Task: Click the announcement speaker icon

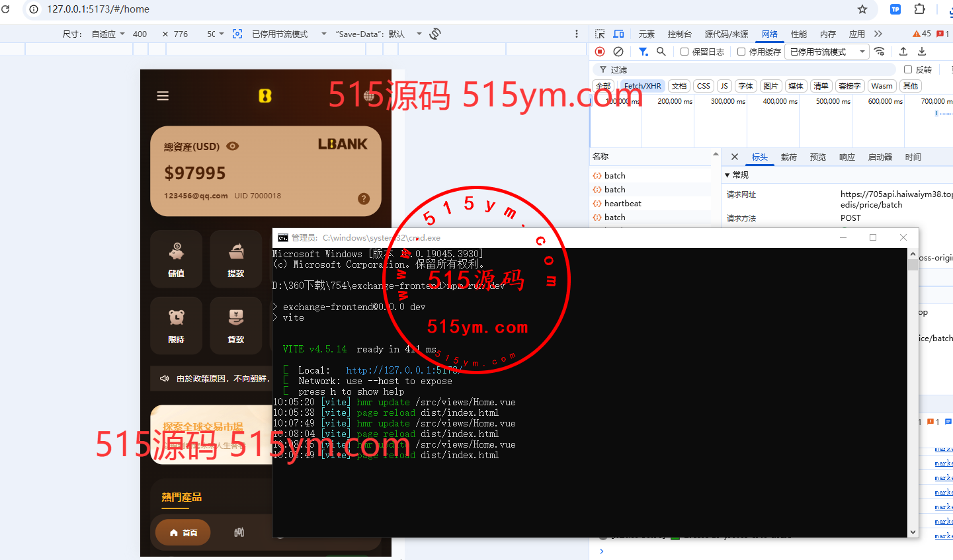Action: coord(165,378)
